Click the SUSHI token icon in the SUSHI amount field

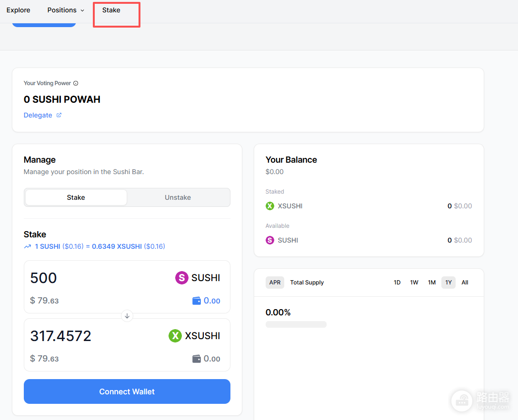coord(182,278)
